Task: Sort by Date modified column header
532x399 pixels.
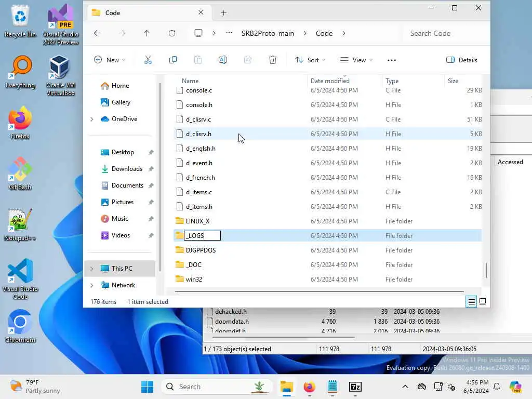Action: point(330,81)
